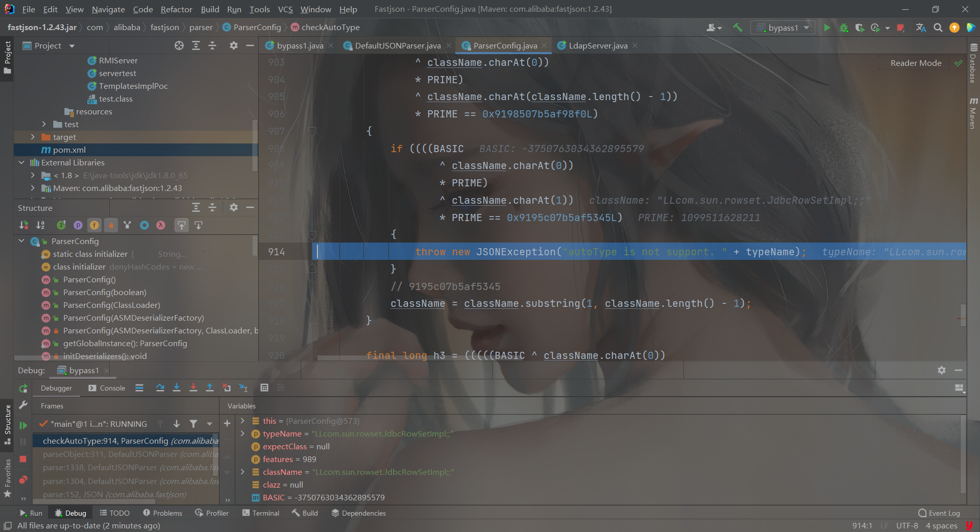Select parseObject:311 frame in Frames list
Viewport: 980px width, 532px height.
click(126, 454)
